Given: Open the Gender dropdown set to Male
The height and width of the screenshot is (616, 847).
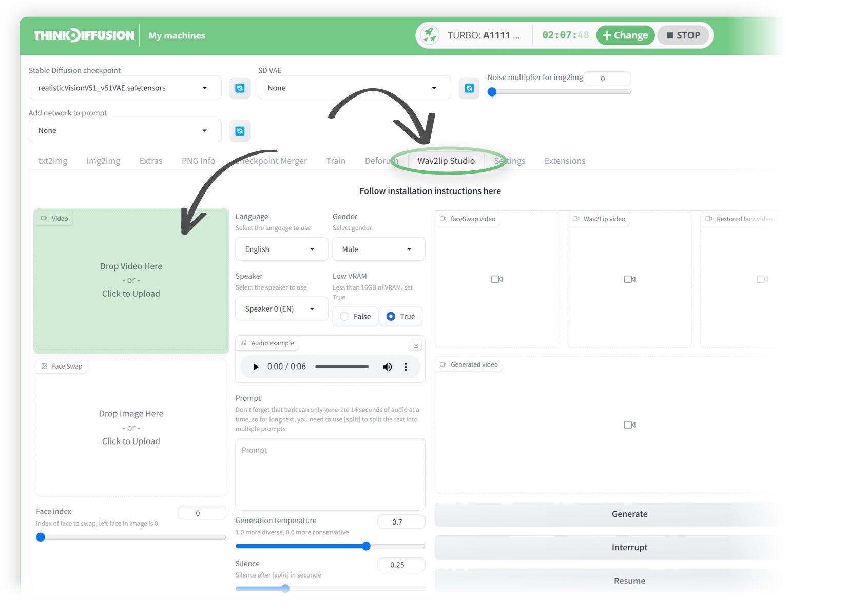Looking at the screenshot, I should pos(379,249).
